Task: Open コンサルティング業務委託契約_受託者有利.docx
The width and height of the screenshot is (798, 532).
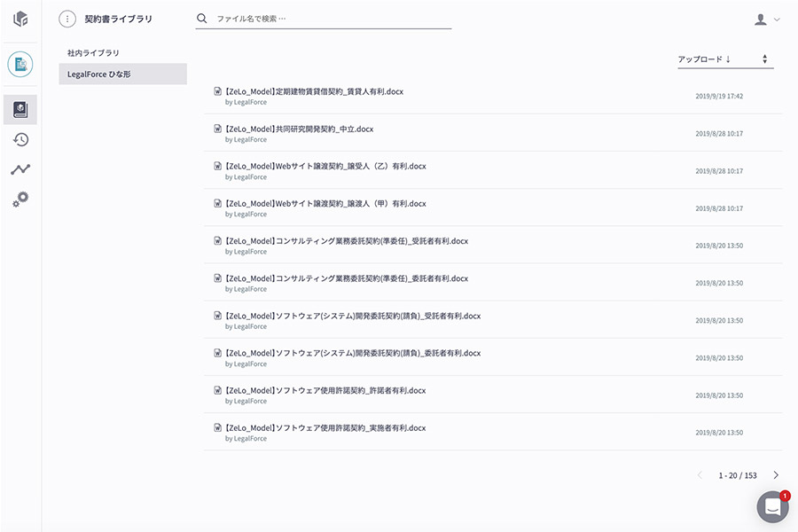Action: (347, 241)
